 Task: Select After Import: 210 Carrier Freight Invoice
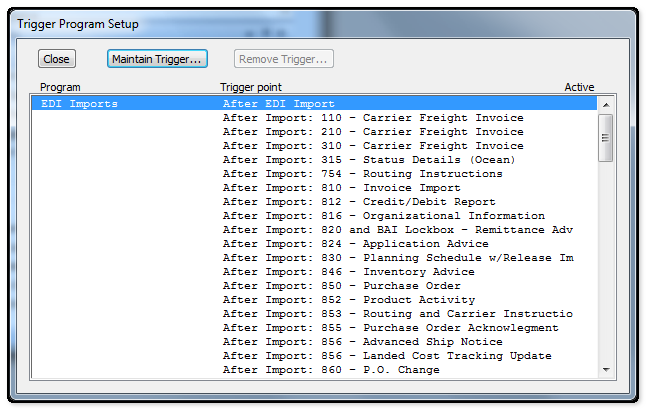[x=372, y=132]
